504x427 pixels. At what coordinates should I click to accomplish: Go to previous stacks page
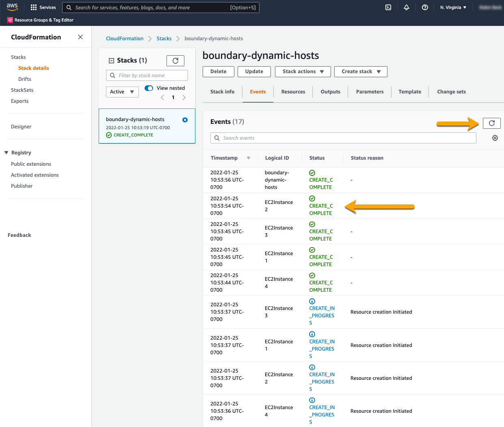pyautogui.click(x=162, y=98)
